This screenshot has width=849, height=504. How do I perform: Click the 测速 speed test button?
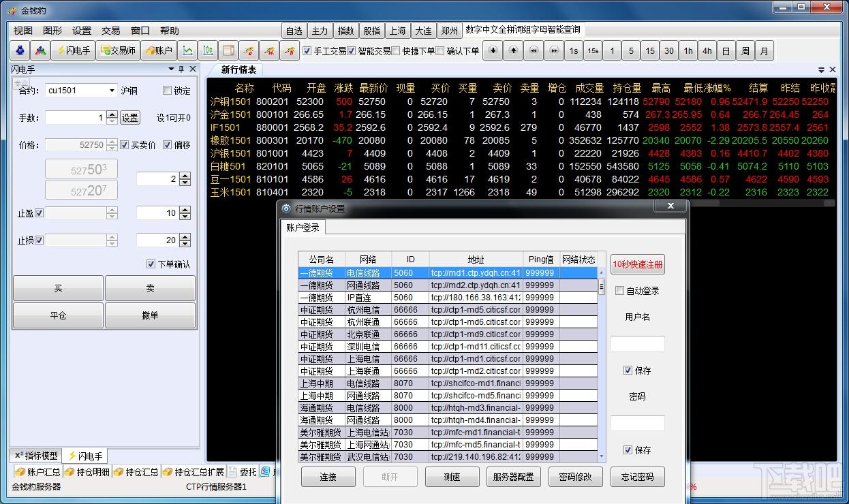click(452, 477)
